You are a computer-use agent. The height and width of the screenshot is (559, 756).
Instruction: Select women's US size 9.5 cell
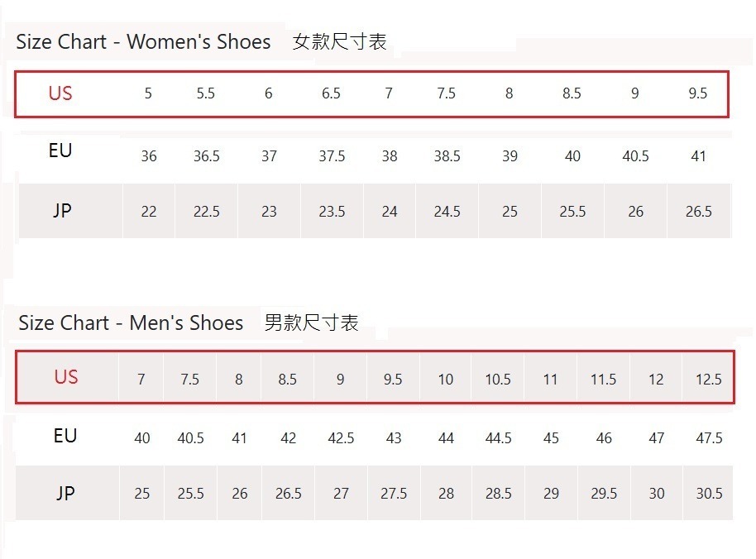click(698, 93)
